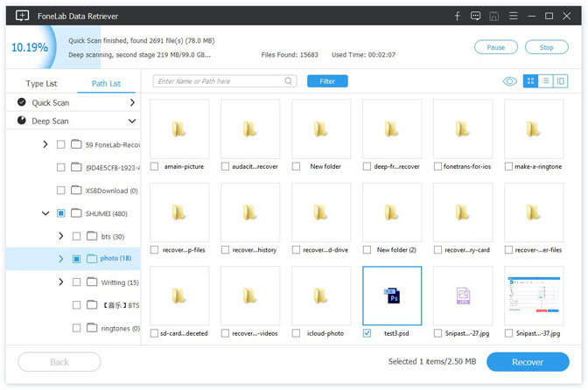Open the recover...p-files folder icon
588x390 pixels.
click(179, 212)
